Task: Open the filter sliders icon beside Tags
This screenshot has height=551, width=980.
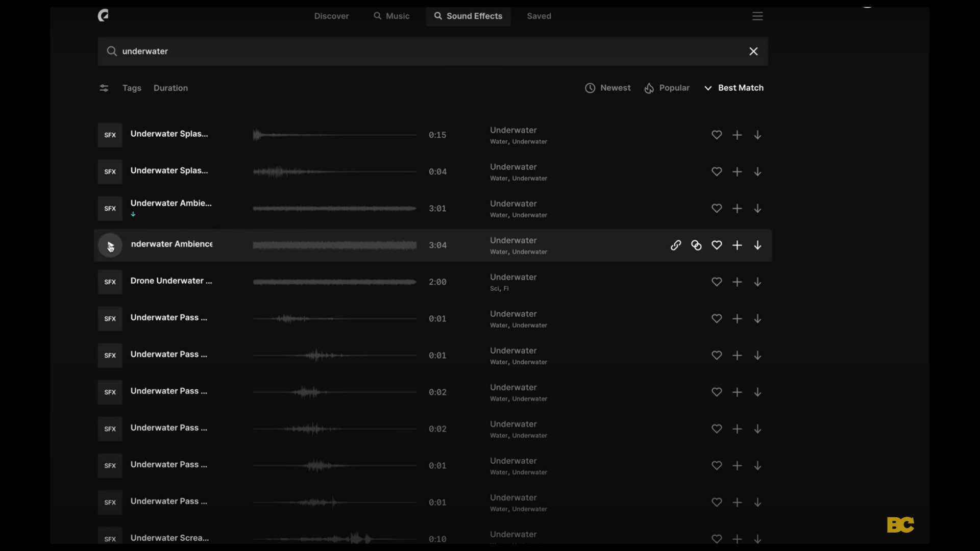Action: 104,88
